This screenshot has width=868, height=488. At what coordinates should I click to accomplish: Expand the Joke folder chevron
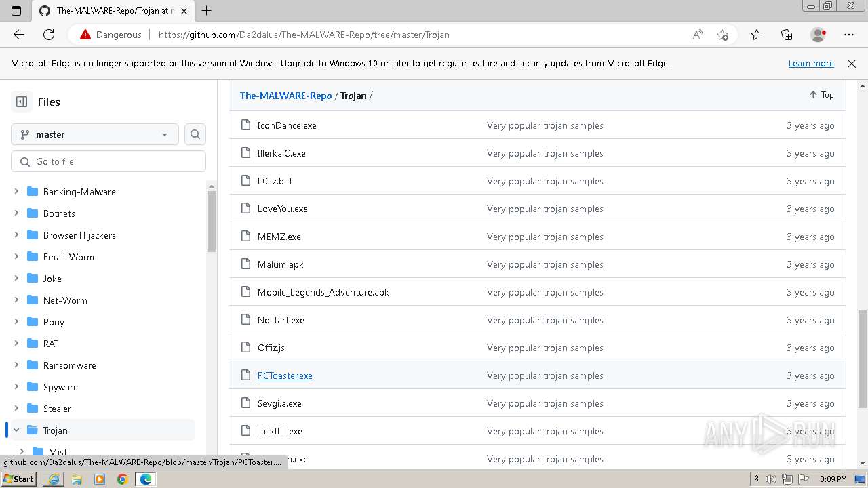[x=16, y=279]
